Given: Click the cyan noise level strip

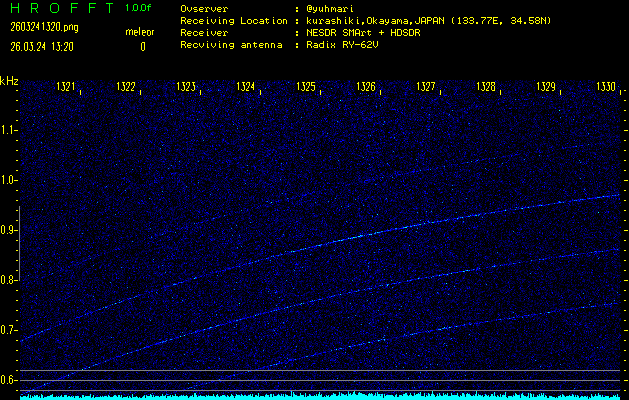Looking at the screenshot, I should (x=320, y=396).
